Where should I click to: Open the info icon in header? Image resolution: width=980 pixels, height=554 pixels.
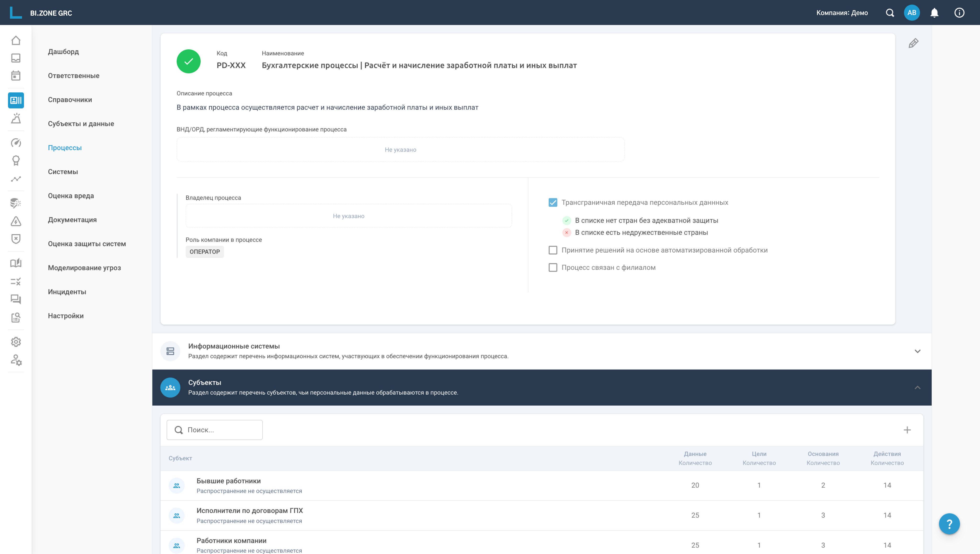tap(959, 13)
